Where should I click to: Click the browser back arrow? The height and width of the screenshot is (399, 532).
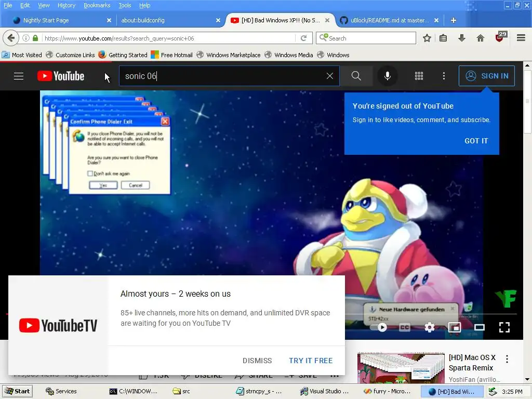[x=11, y=38]
